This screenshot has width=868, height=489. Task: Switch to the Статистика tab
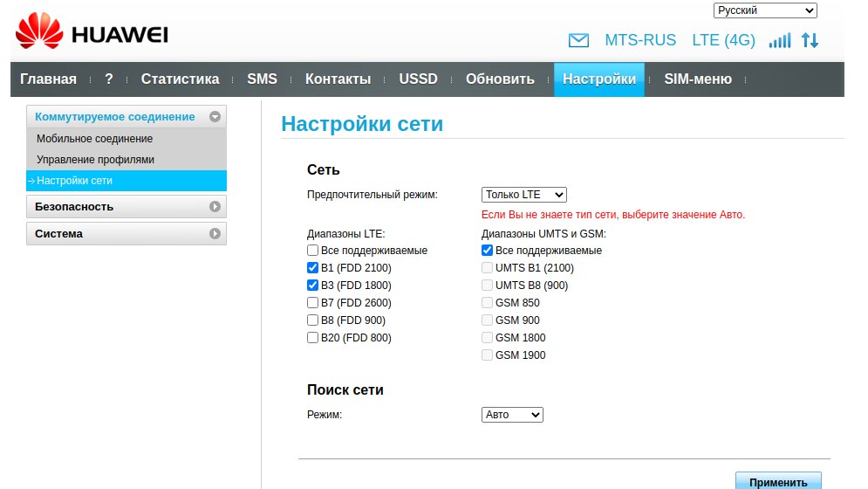point(180,79)
